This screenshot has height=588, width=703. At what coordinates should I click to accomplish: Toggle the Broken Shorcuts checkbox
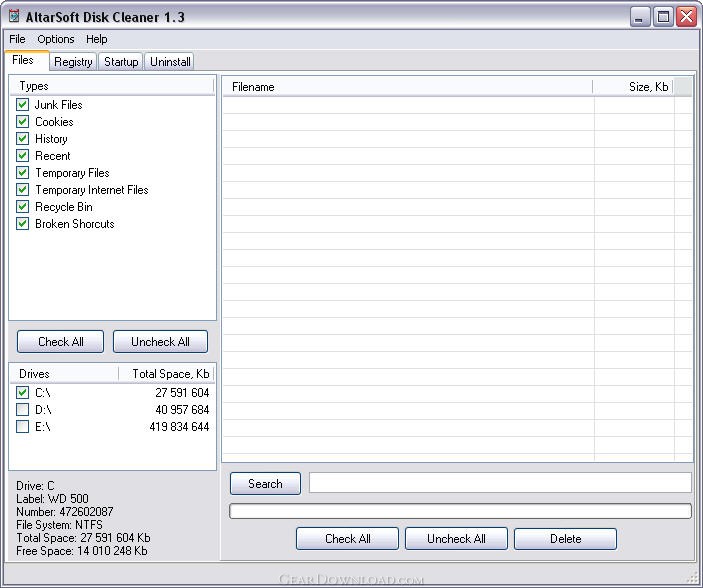pyautogui.click(x=22, y=224)
